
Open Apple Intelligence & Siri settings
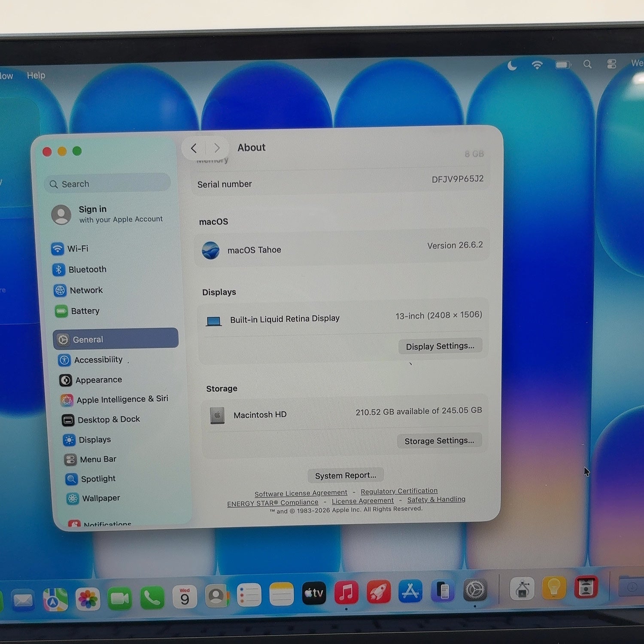tap(115, 400)
